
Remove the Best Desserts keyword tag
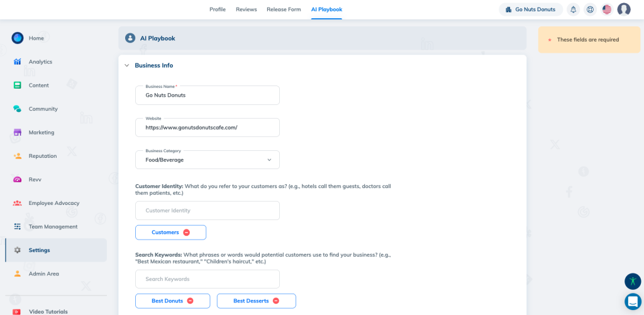pos(275,301)
